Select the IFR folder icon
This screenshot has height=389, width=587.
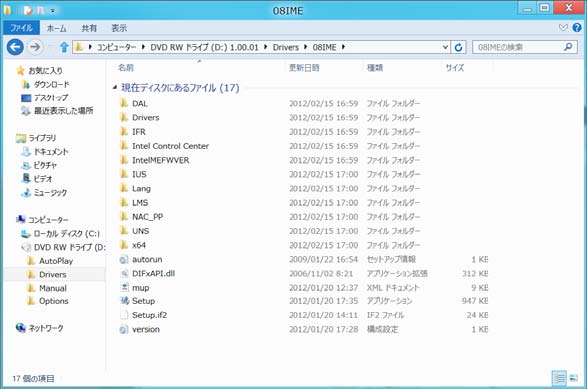coord(124,131)
